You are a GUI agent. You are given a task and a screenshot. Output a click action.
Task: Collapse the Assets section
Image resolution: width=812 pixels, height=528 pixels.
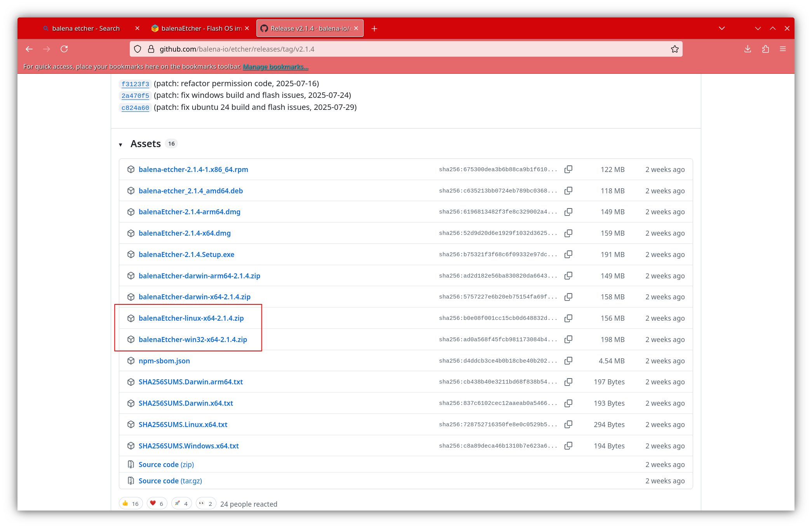point(120,145)
